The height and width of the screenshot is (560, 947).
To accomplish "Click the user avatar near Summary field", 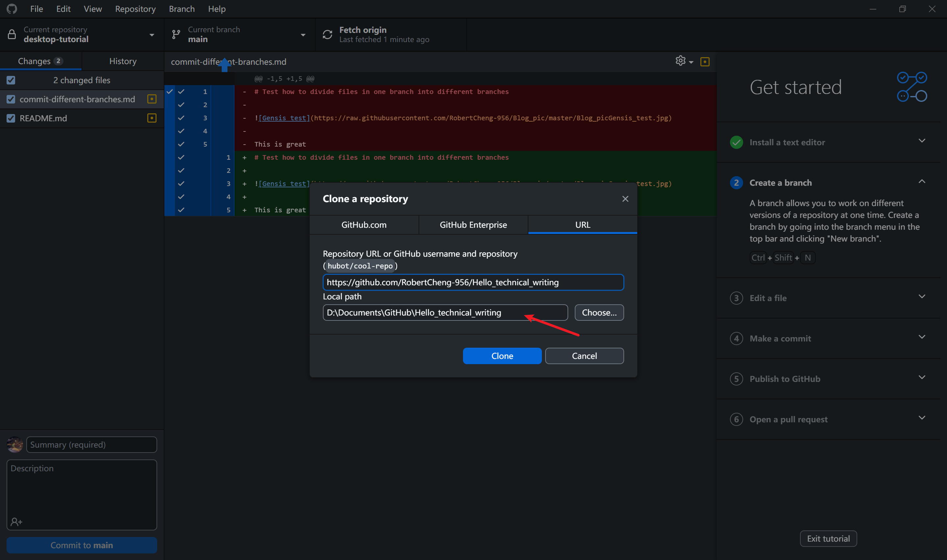I will pos(15,445).
